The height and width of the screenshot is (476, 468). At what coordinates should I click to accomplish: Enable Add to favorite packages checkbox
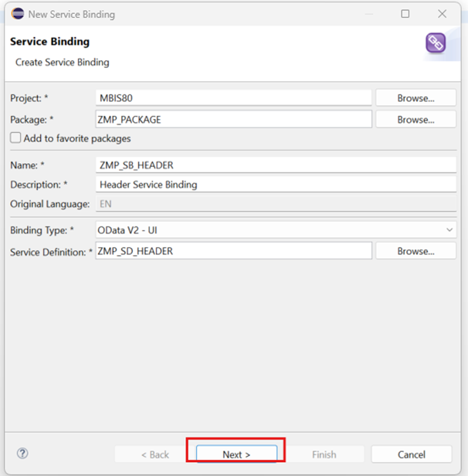(x=16, y=138)
